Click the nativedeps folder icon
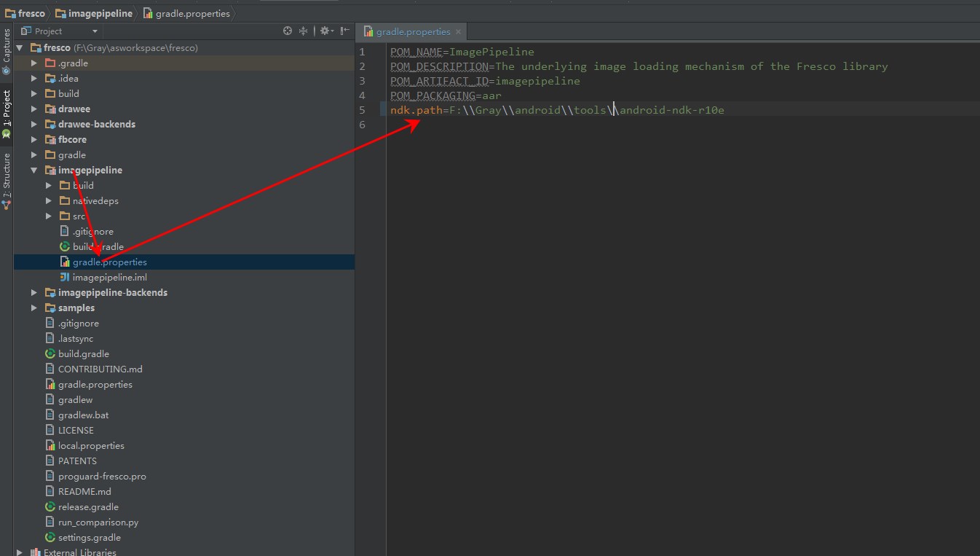The width and height of the screenshot is (980, 556). tap(65, 201)
